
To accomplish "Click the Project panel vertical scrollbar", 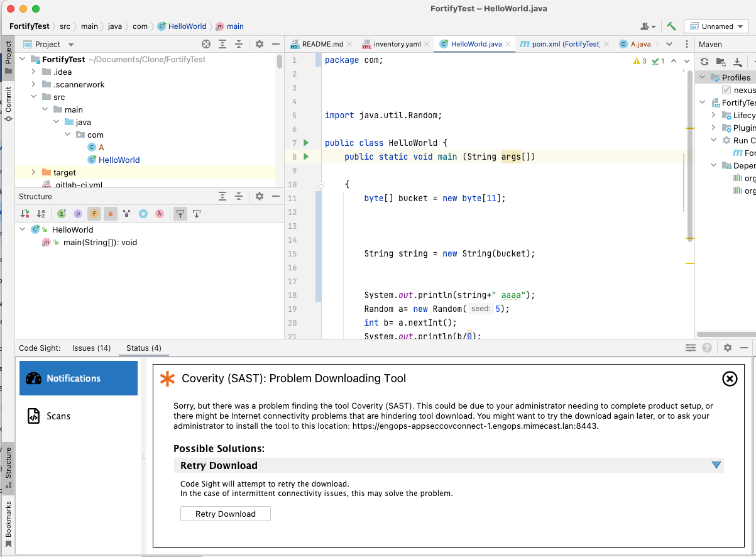I will [279, 61].
